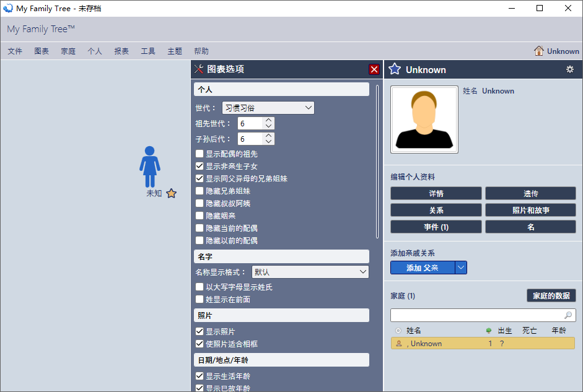Uncheck 显示非亲生子女 option
The width and height of the screenshot is (583, 392).
pyautogui.click(x=199, y=166)
